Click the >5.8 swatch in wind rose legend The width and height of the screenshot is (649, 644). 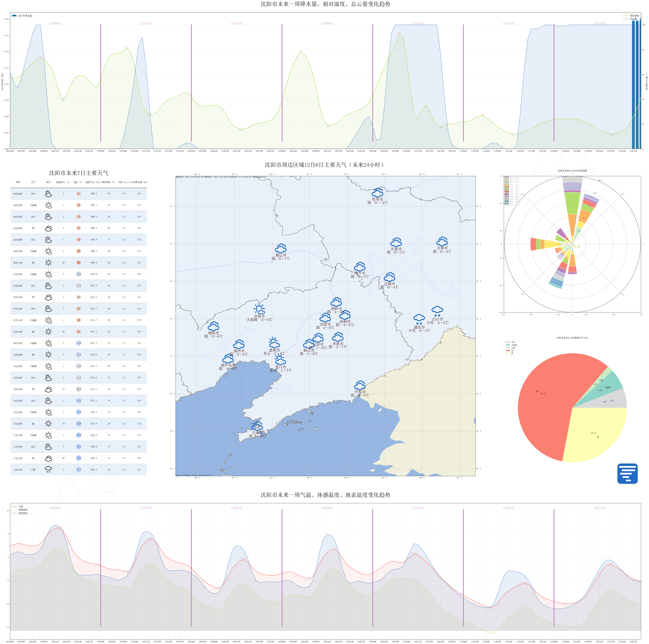507,204
